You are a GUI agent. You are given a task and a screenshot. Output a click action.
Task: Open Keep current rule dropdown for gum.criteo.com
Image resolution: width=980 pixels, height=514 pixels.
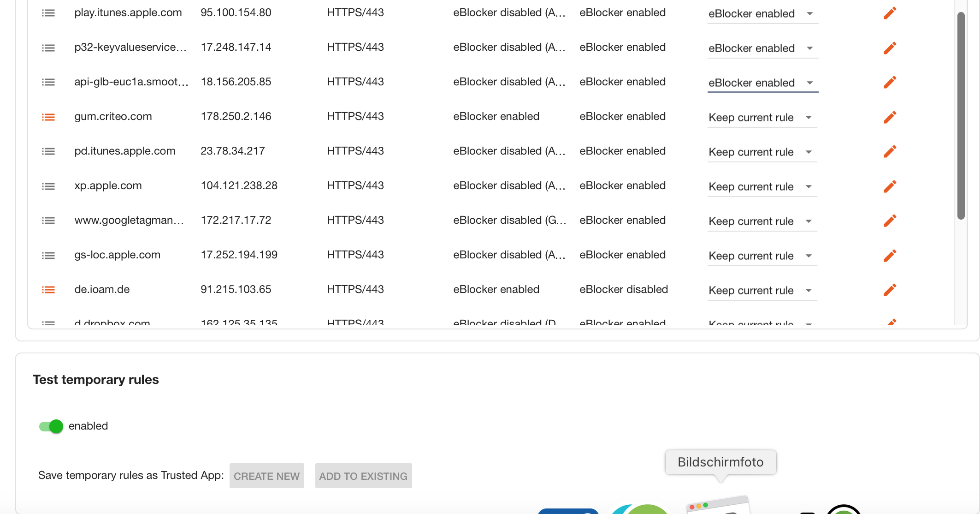(x=762, y=118)
